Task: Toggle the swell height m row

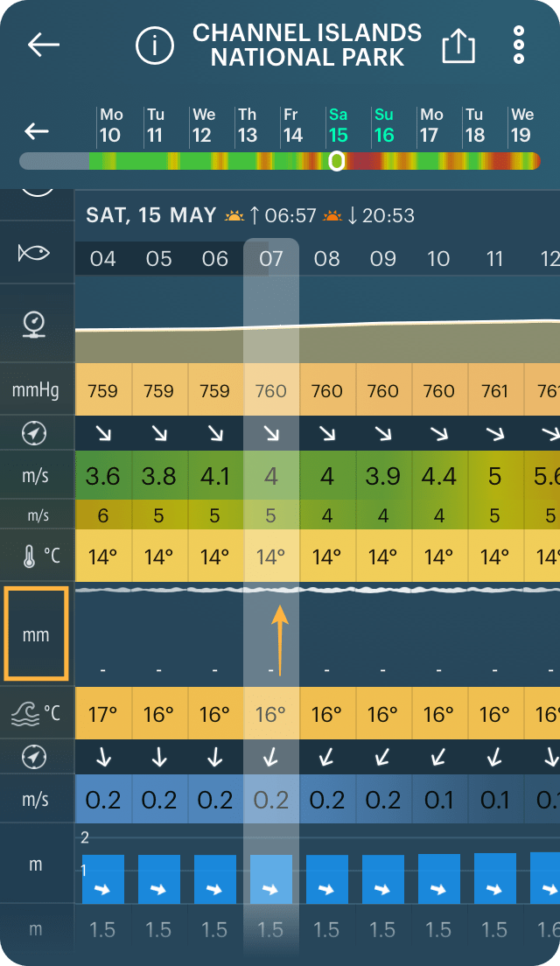Action: (35, 864)
